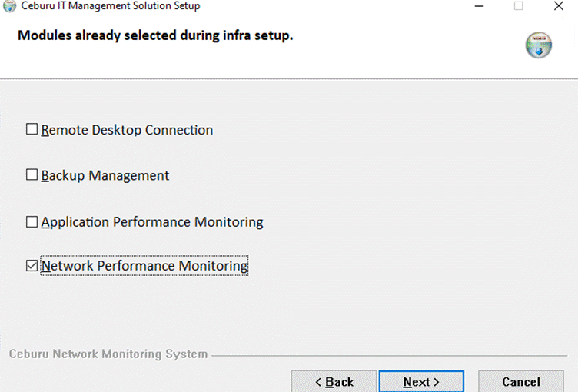
Task: Uncheck the Network Performance Monitoring checkbox
Action: (32, 265)
